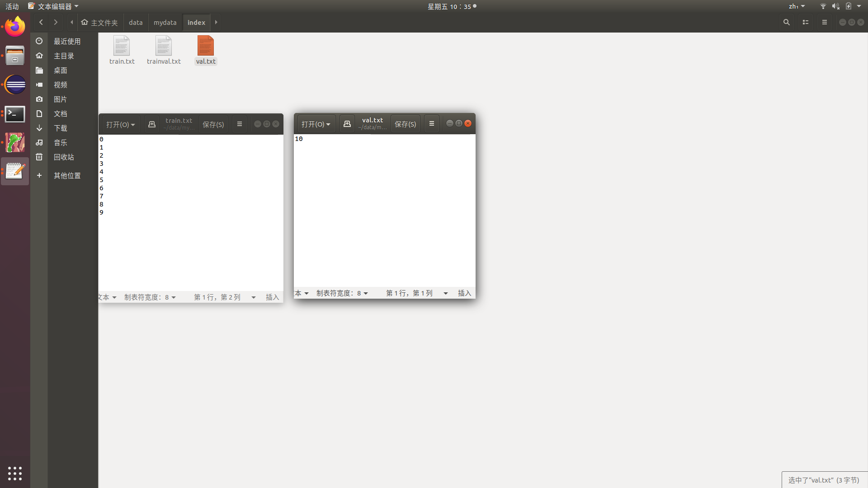Launch Terminal from the dock
This screenshot has height=488, width=868.
(15, 114)
